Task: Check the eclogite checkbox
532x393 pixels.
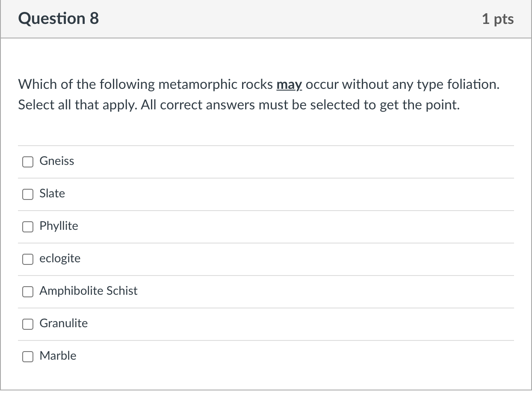Action: [27, 259]
